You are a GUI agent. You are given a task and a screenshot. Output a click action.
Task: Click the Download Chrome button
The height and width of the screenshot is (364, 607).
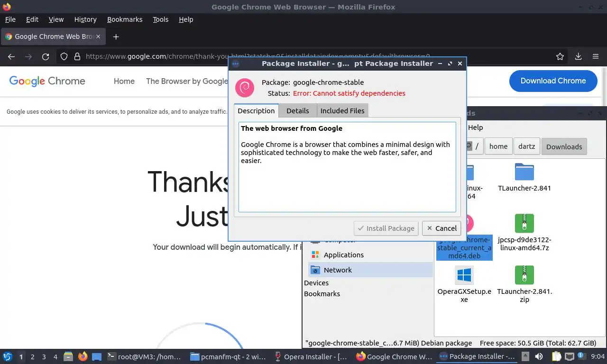(x=553, y=81)
